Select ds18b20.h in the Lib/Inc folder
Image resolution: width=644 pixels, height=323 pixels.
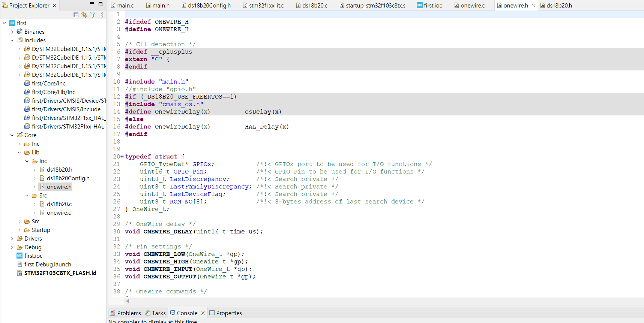click(60, 170)
